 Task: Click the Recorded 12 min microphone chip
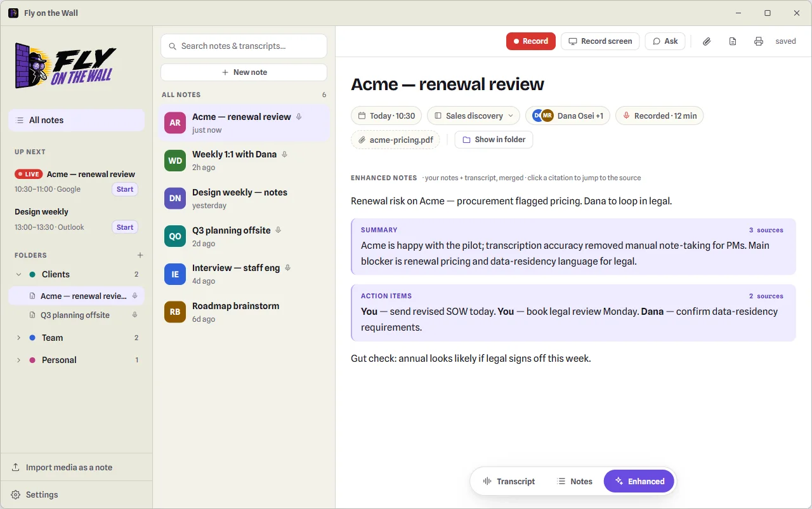pos(659,116)
